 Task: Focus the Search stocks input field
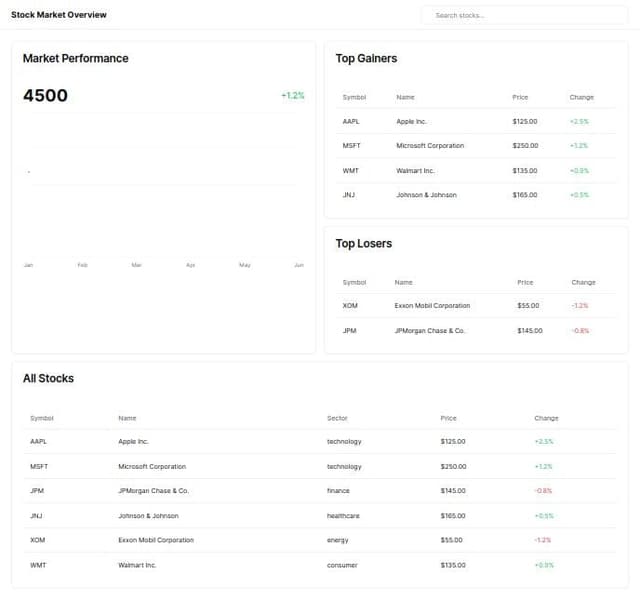pyautogui.click(x=525, y=16)
